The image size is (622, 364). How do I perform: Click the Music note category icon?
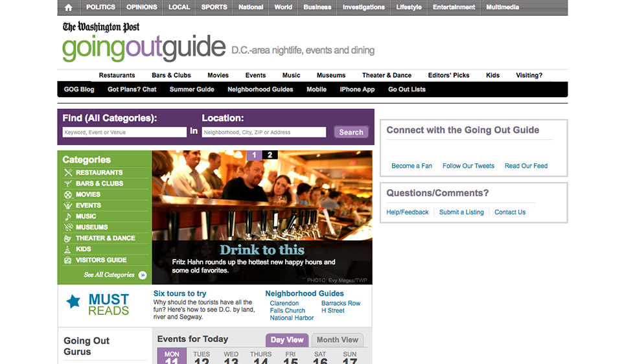click(x=68, y=216)
